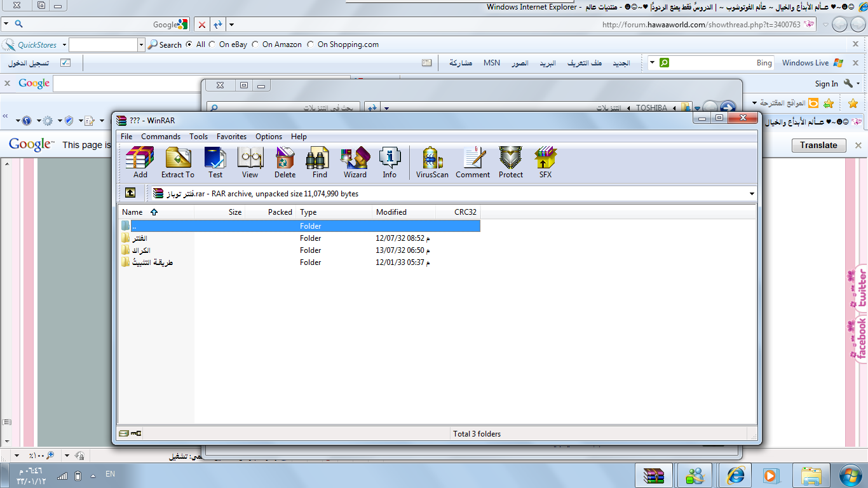Viewport: 868px width, 488px height.
Task: Open the Wizard tool in WinRAR
Action: click(x=355, y=162)
